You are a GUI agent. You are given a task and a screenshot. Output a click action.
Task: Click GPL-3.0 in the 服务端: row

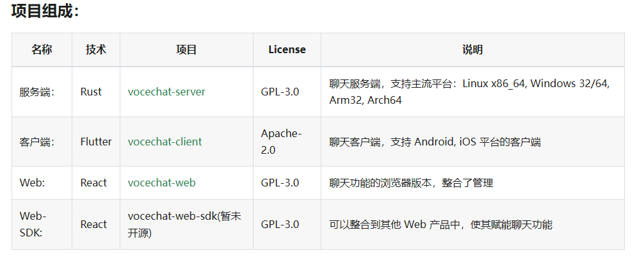tap(280, 92)
